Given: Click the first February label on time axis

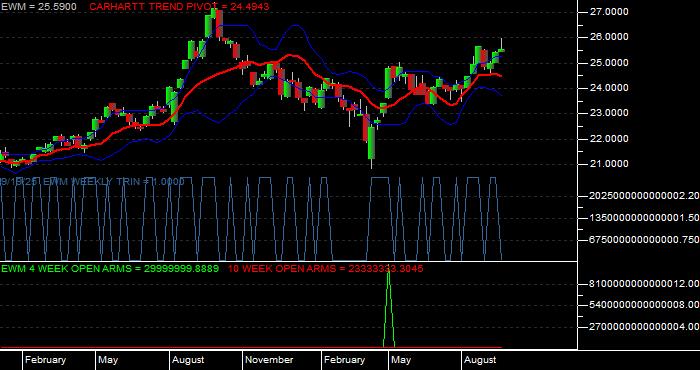Looking at the screenshot, I should pyautogui.click(x=45, y=360).
